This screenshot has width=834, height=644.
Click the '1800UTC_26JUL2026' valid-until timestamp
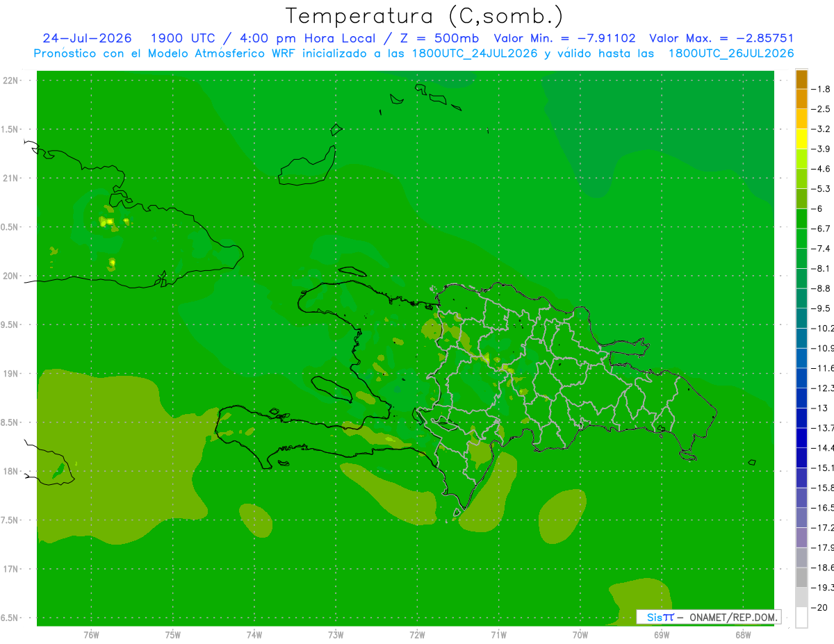click(731, 53)
